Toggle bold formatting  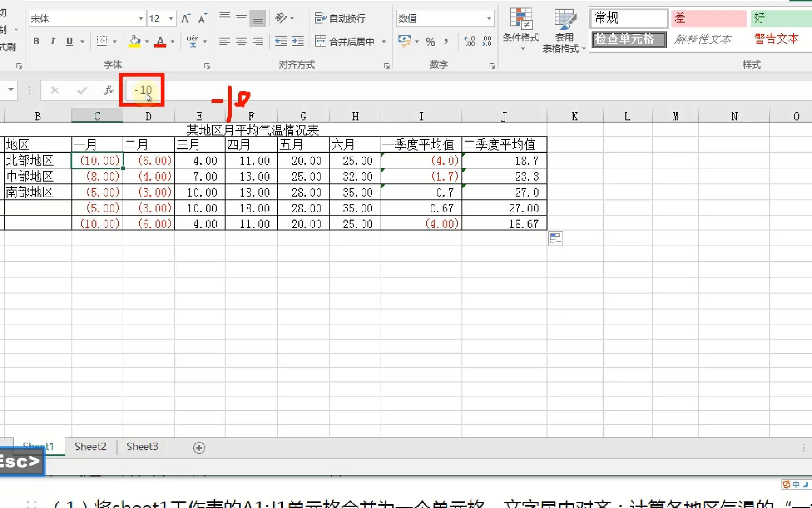click(x=36, y=41)
